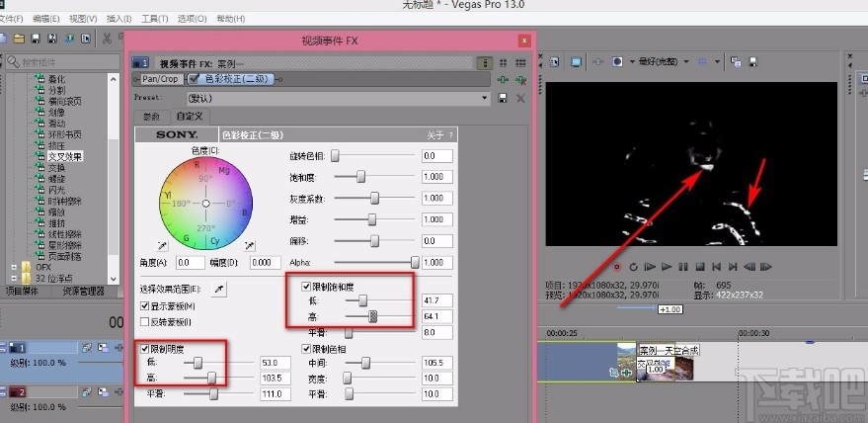Switch to the 项目媒体 tab
Viewport: 868px width, 423px height.
22,291
